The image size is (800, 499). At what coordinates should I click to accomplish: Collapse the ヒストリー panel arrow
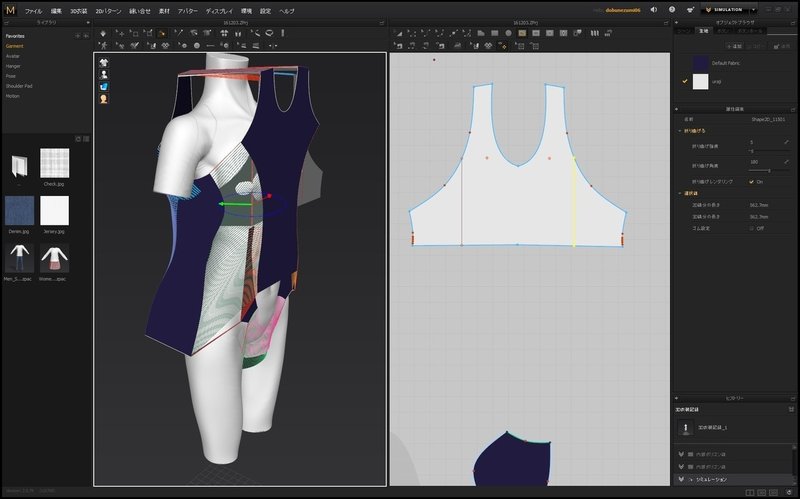point(677,398)
